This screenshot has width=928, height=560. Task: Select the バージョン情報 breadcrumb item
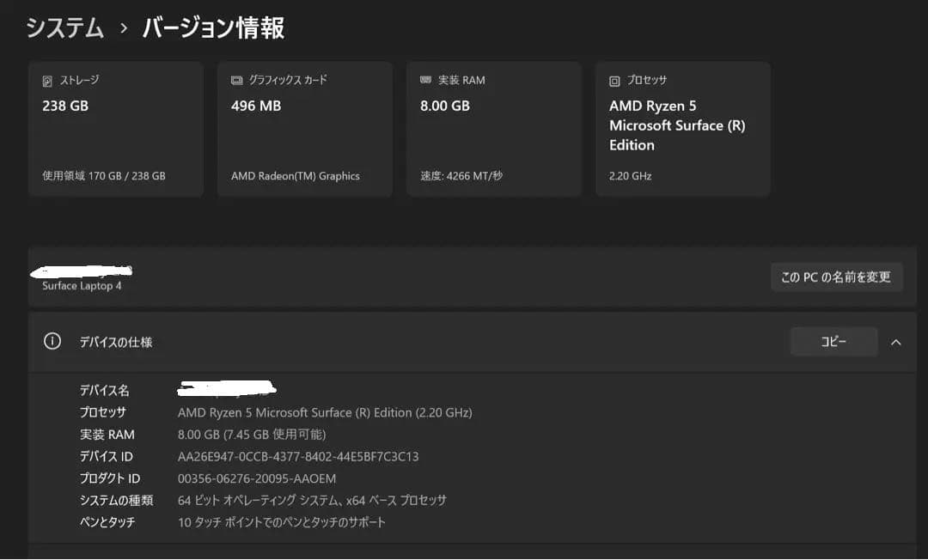213,27
